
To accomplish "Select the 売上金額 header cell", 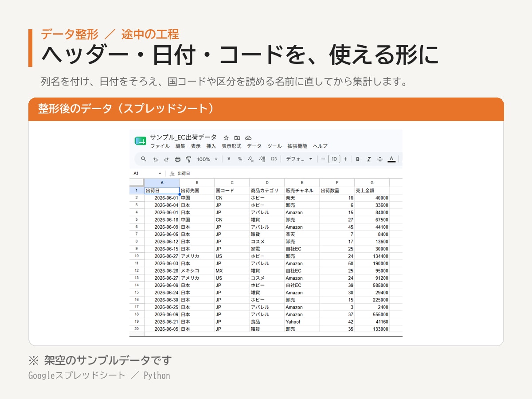I will coord(372,191).
